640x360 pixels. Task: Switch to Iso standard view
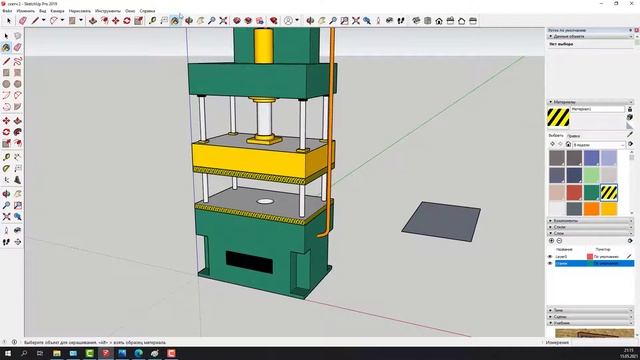(416, 20)
